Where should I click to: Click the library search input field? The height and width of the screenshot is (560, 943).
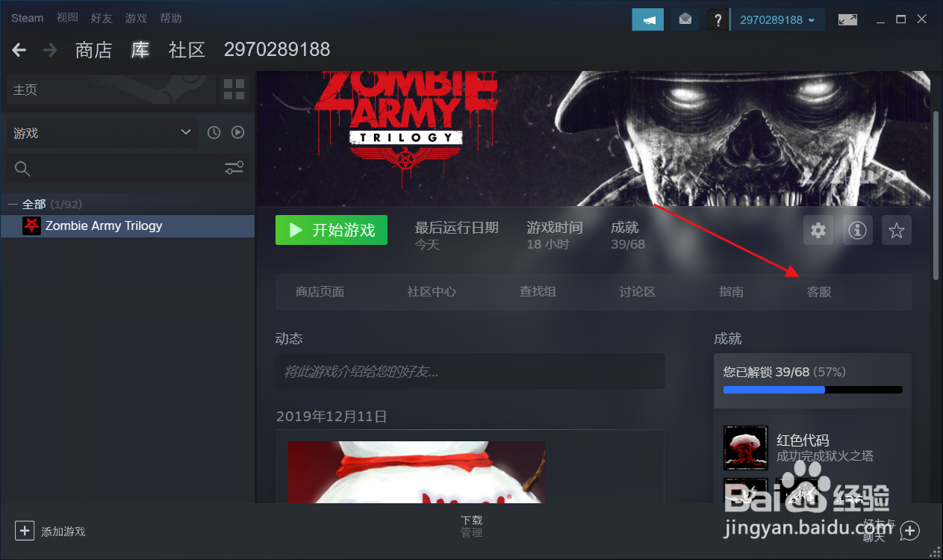(127, 169)
